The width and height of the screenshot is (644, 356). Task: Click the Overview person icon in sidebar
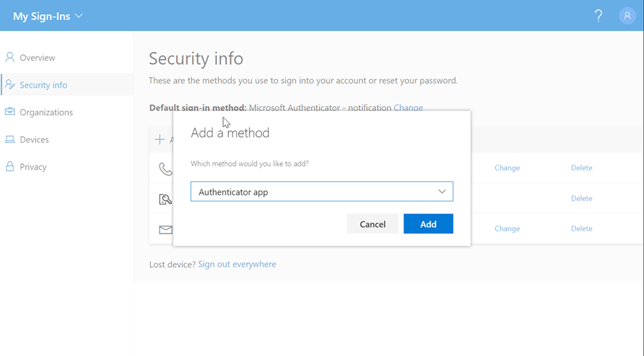click(x=10, y=57)
